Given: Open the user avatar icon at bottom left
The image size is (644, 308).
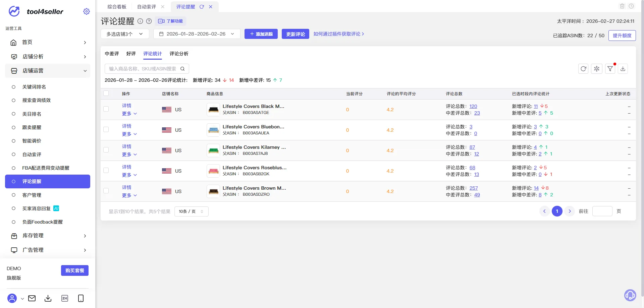Looking at the screenshot, I should coord(12,298).
